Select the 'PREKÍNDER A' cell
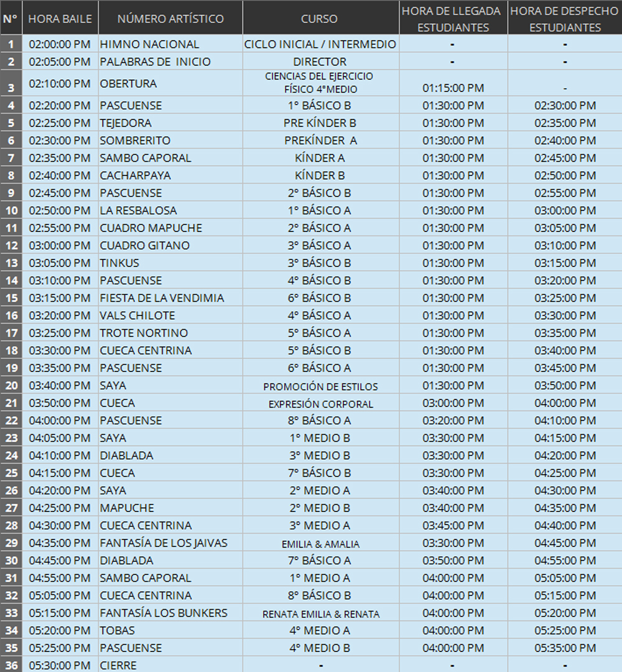 click(x=321, y=140)
